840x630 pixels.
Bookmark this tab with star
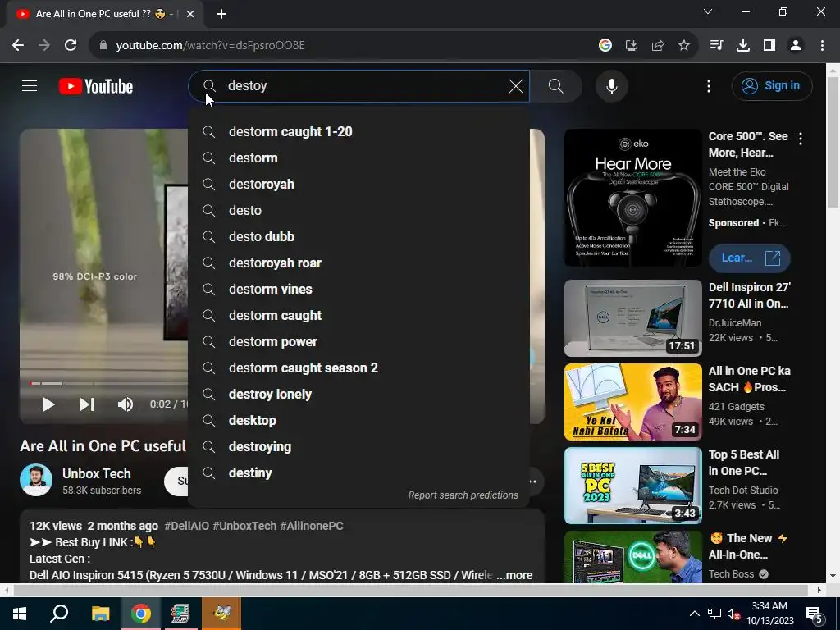tap(684, 46)
